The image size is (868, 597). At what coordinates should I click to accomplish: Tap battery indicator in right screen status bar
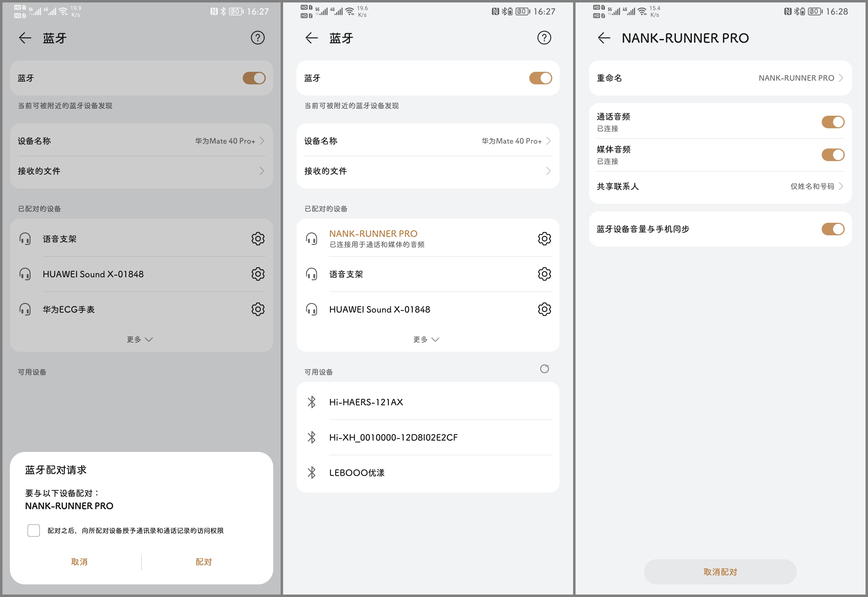815,12
